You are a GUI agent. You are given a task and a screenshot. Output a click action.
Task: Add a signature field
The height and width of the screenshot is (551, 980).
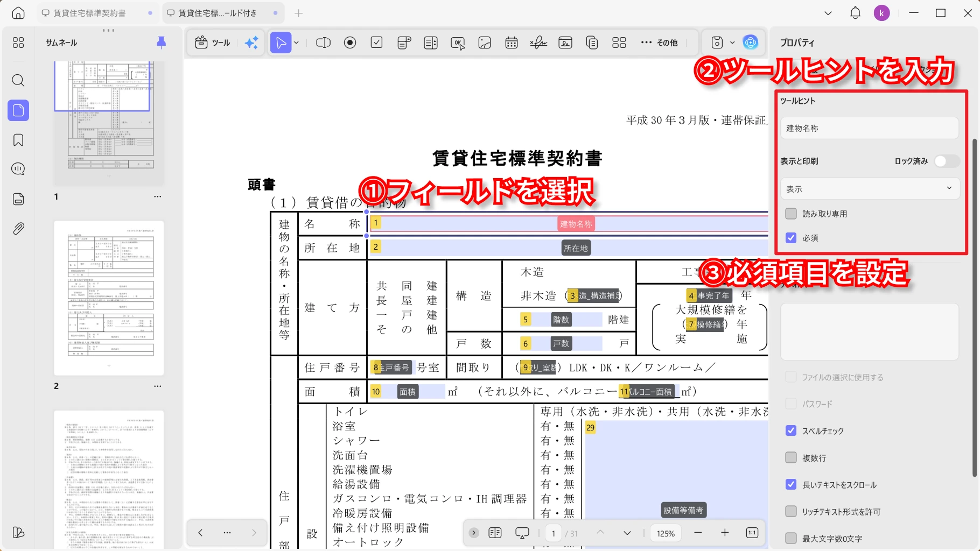(x=538, y=43)
